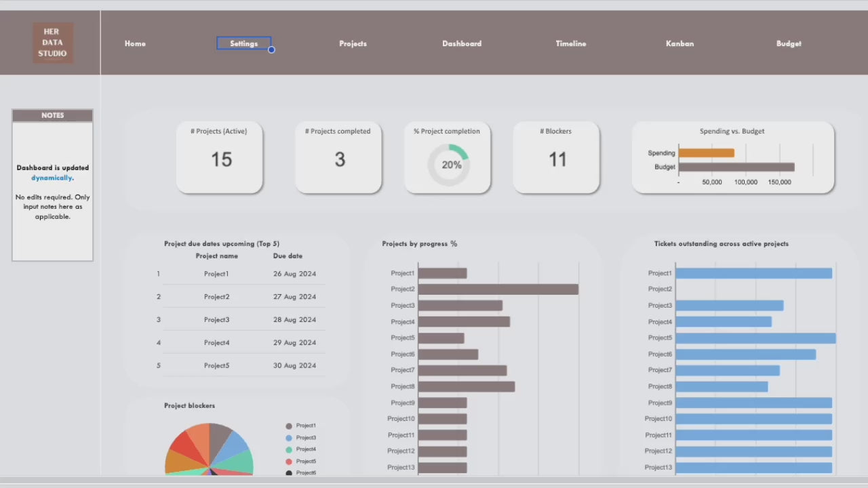Click the Project1 legend color dot

[x=289, y=426]
